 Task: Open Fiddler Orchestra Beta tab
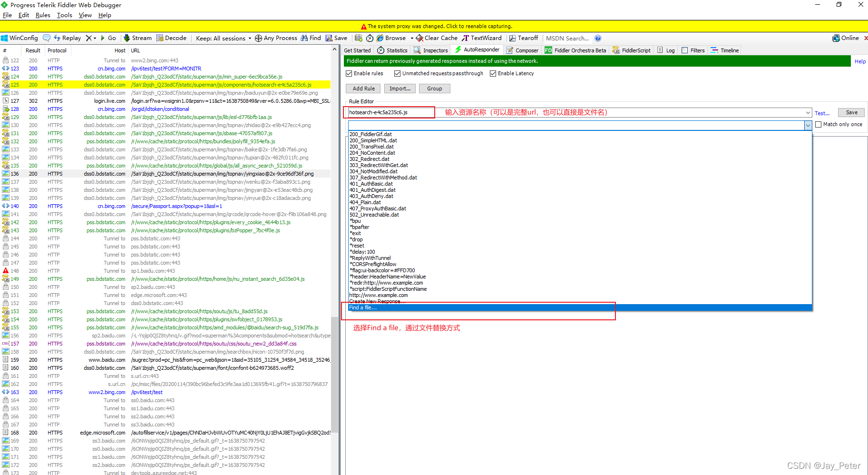(575, 50)
